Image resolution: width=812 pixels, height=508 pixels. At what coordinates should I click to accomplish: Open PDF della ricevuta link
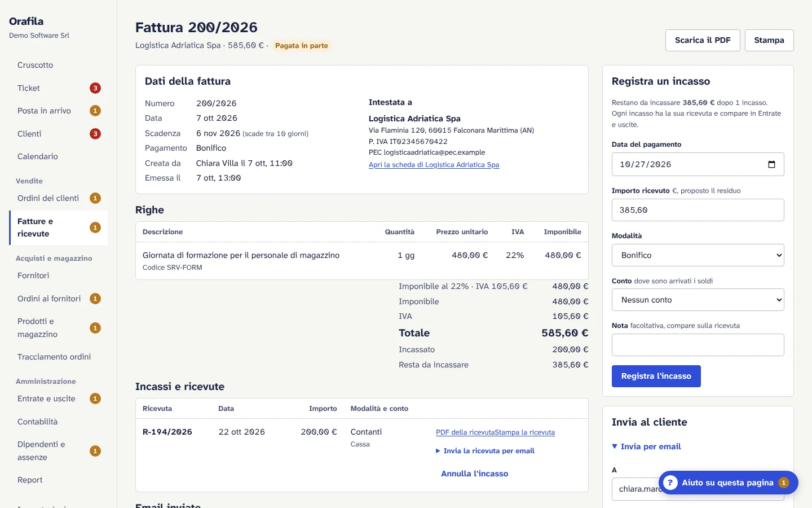465,432
